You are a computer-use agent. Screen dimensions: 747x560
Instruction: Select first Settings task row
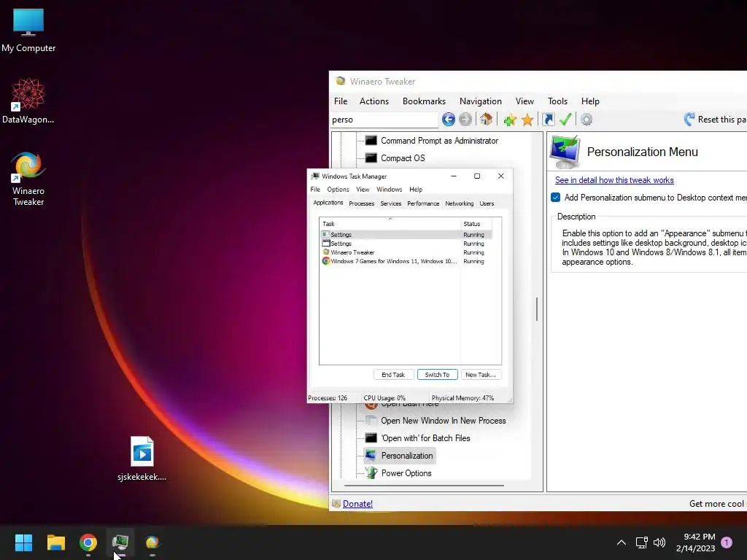click(x=406, y=234)
